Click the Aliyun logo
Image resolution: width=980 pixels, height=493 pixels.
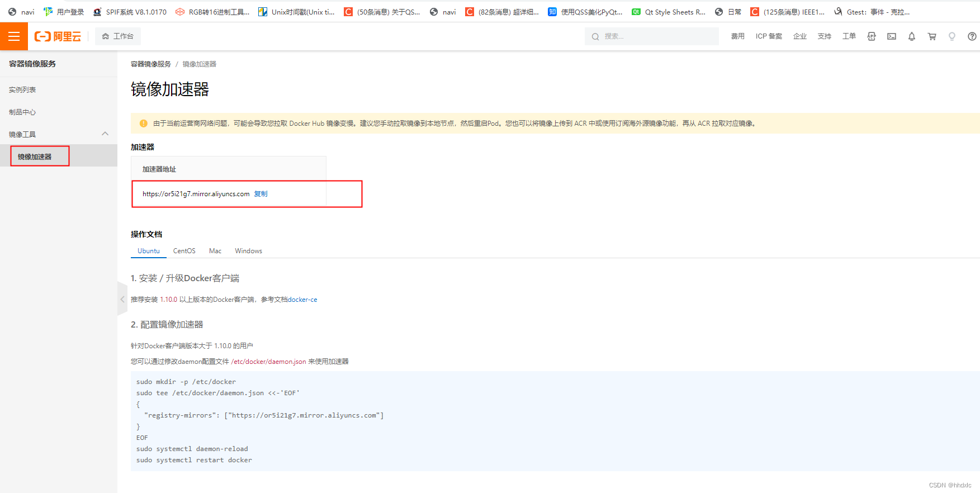(58, 36)
